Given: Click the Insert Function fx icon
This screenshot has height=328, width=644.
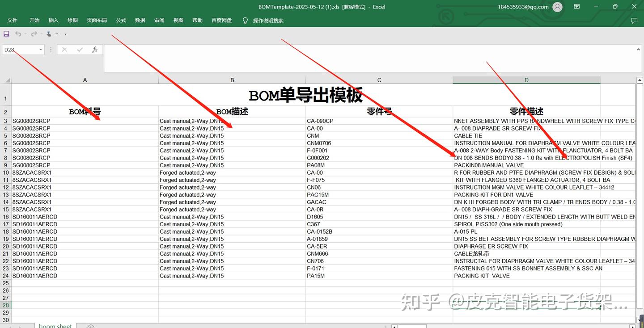Looking at the screenshot, I should click(95, 49).
